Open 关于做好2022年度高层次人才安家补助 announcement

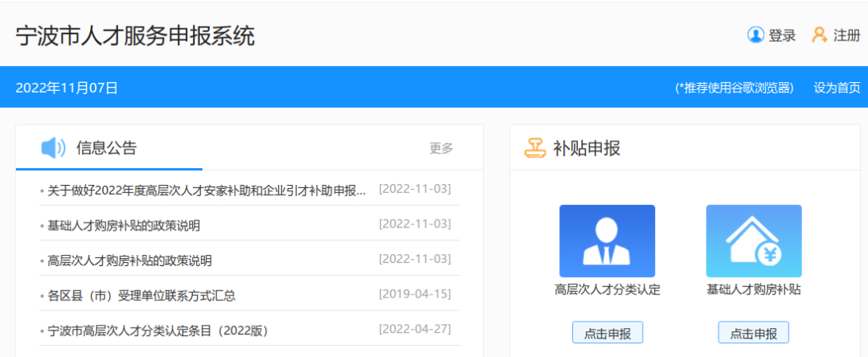click(207, 191)
